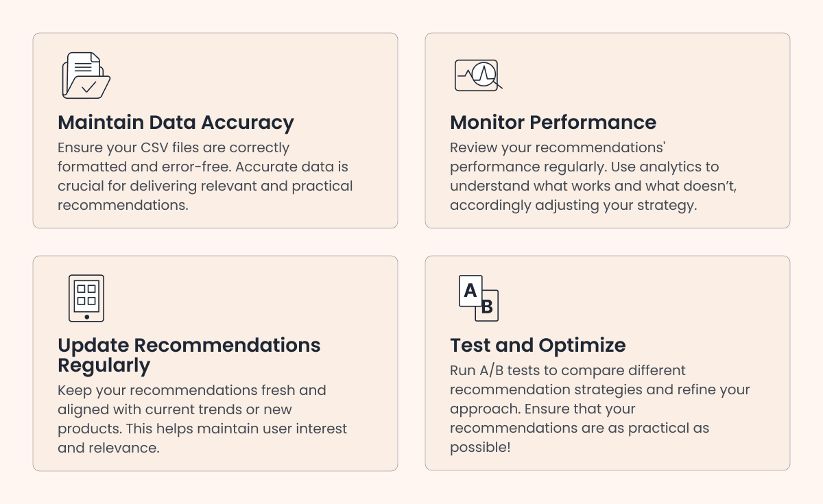Image resolution: width=823 pixels, height=504 pixels.
Task: Click the four-square grid inside the tablet icon
Action: (86, 295)
